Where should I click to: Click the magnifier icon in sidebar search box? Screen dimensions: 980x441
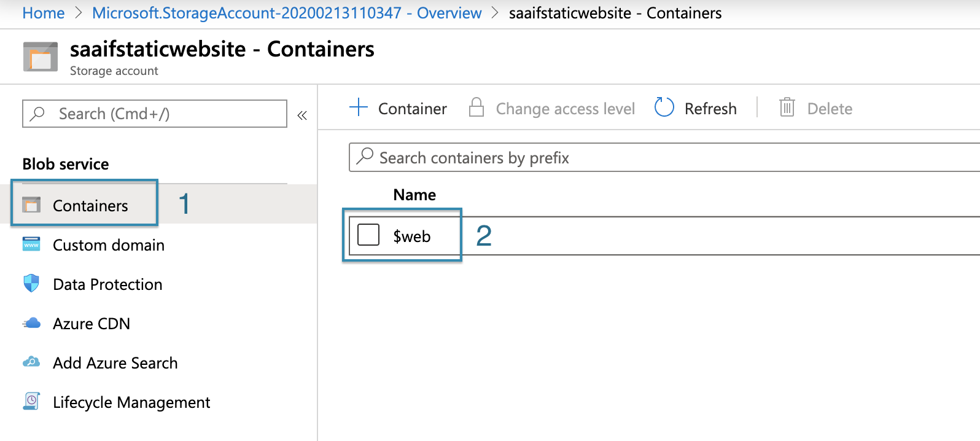(x=38, y=114)
